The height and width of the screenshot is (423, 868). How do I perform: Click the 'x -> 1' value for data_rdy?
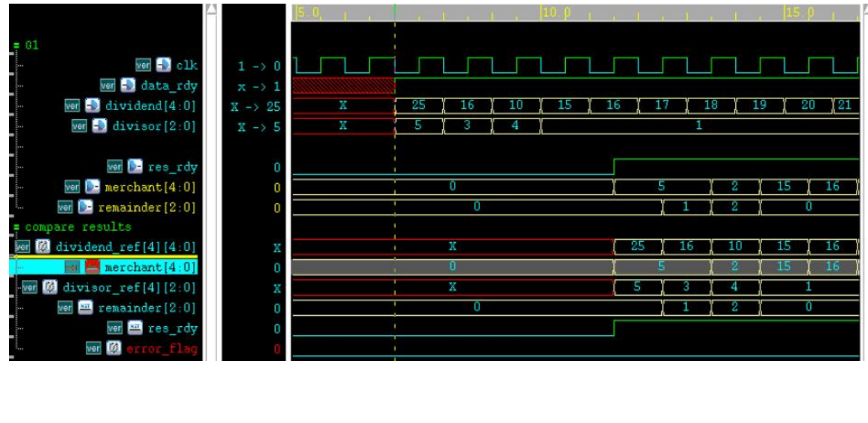point(259,86)
